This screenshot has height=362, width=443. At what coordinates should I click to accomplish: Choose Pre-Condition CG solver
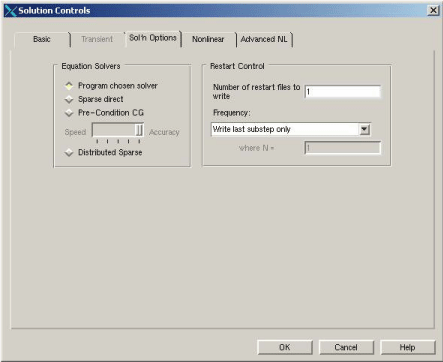[69, 113]
